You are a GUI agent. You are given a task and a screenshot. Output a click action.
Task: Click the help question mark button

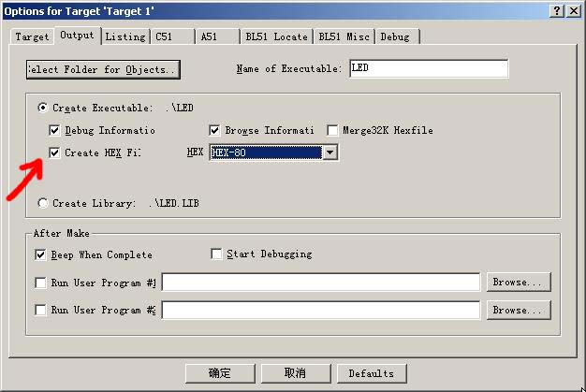click(556, 9)
